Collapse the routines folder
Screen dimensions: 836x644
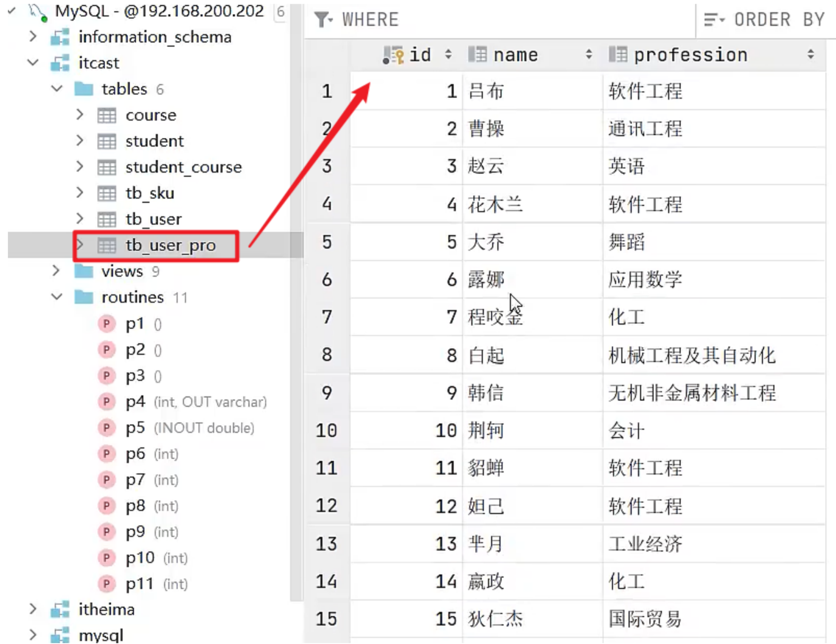tap(57, 297)
